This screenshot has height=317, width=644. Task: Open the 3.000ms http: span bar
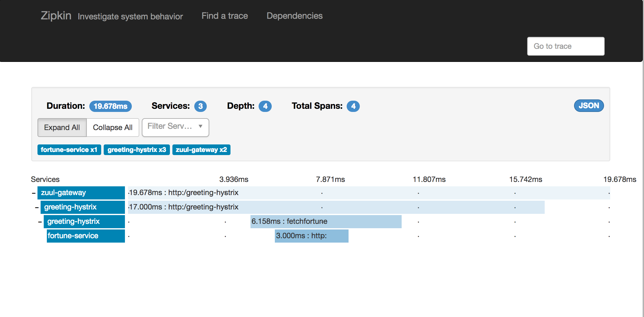[x=312, y=236]
